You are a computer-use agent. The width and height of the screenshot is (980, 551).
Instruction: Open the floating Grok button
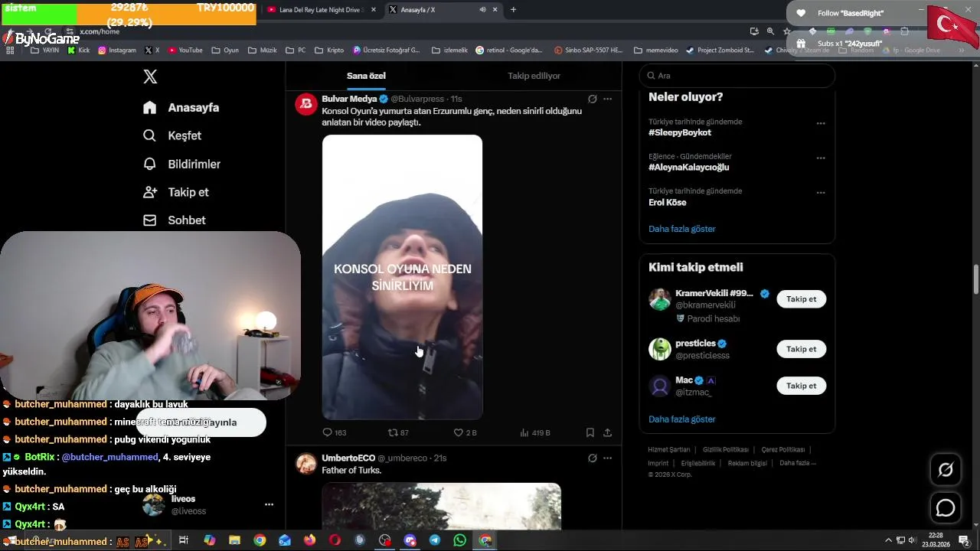tap(946, 470)
